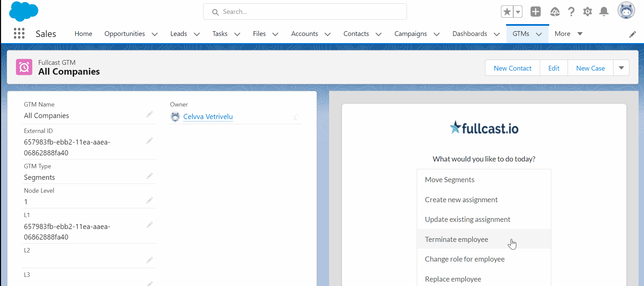644x286 pixels.
Task: Open the Tasks tab
Action: coord(220,34)
